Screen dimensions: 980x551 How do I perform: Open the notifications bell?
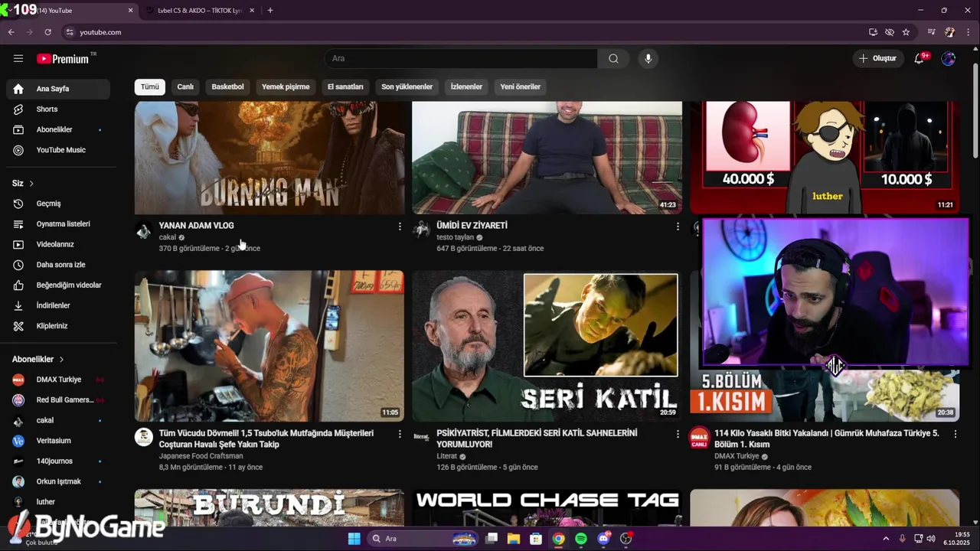pyautogui.click(x=919, y=59)
